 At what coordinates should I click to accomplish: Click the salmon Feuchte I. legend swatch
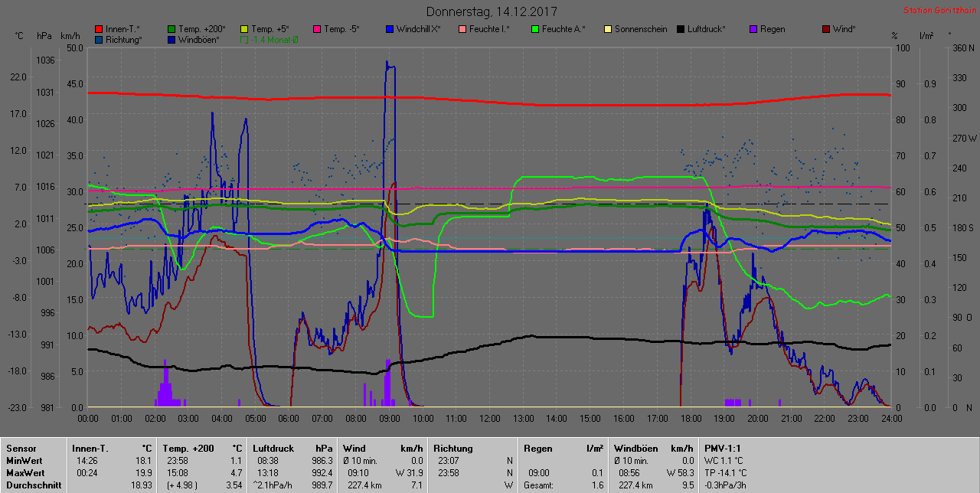[x=462, y=29]
